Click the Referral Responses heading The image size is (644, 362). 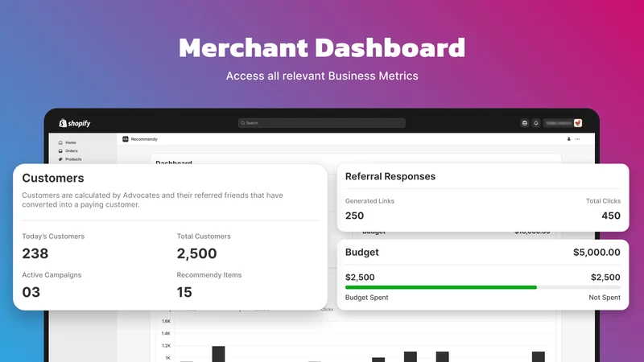pyautogui.click(x=390, y=176)
